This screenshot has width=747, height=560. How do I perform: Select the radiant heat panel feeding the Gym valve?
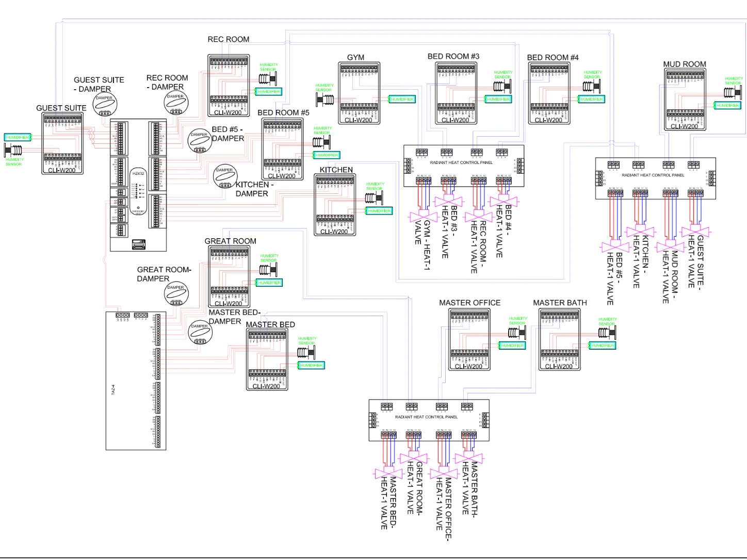464,166
